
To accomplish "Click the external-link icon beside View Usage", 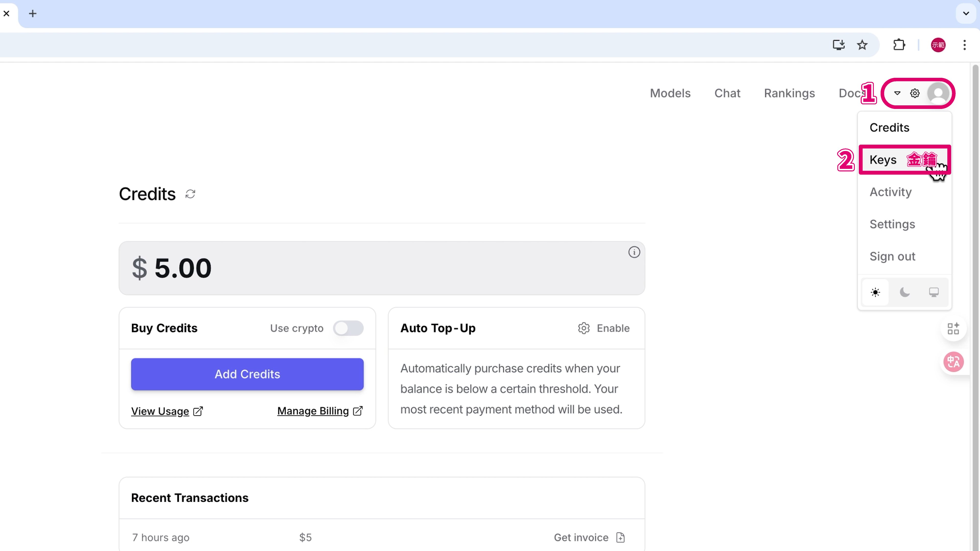I will tap(198, 411).
